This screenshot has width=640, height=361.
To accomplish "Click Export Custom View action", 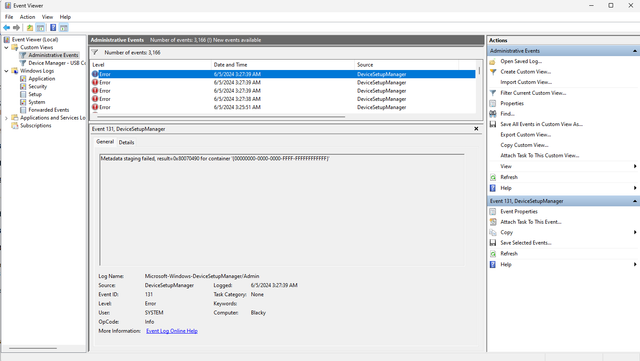I will coord(526,135).
